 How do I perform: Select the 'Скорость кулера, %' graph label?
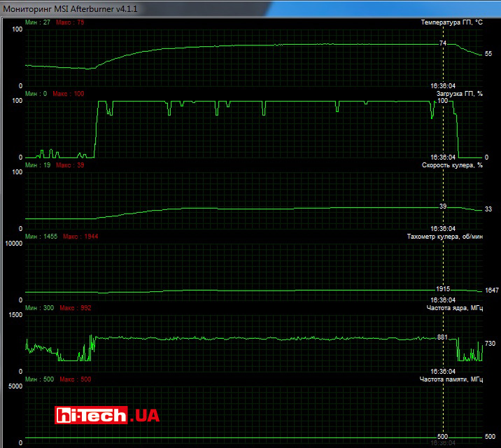[x=452, y=165]
